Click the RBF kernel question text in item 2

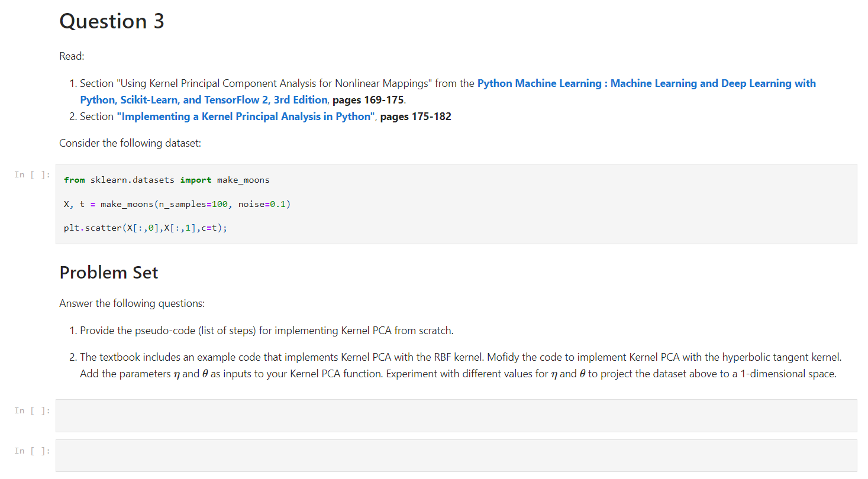tap(414, 357)
